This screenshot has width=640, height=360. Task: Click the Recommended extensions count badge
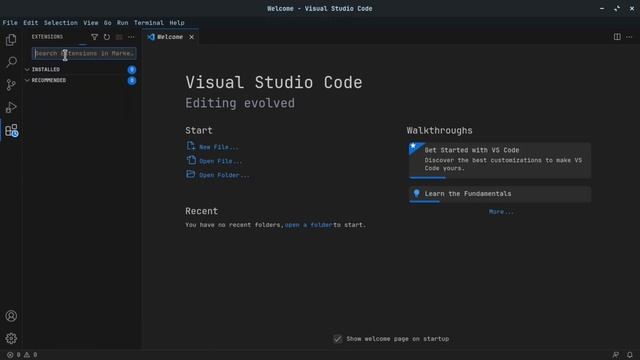pyautogui.click(x=132, y=81)
